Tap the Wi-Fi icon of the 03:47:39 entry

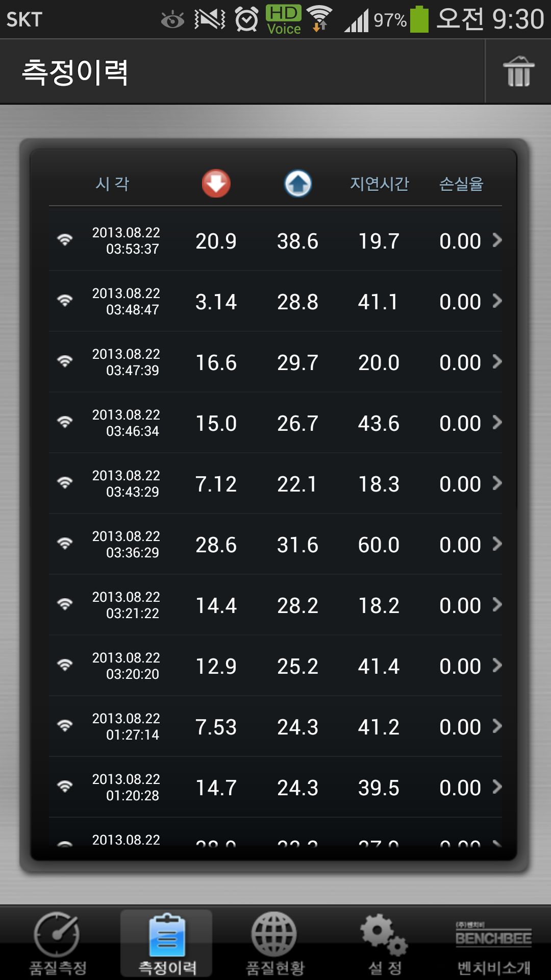pyautogui.click(x=65, y=361)
